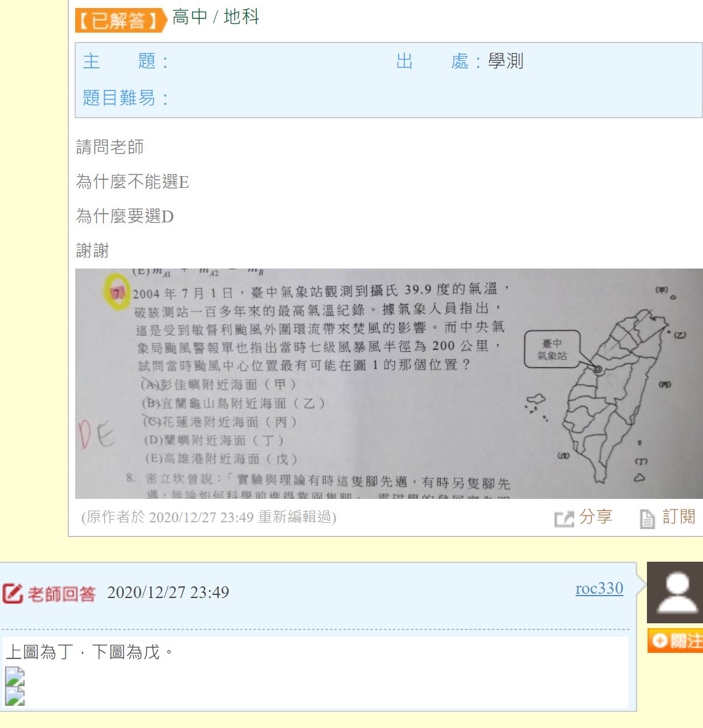Click the plus icon on 關注 button
This screenshot has height=728, width=703.
pos(659,641)
